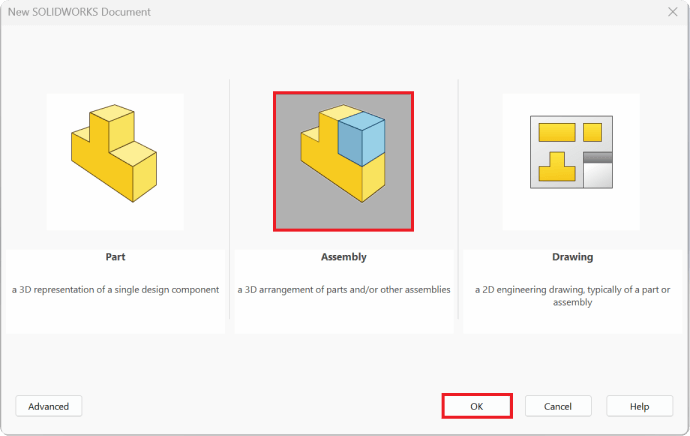Open Help for new documents
This screenshot has width=690, height=436.
click(x=639, y=406)
